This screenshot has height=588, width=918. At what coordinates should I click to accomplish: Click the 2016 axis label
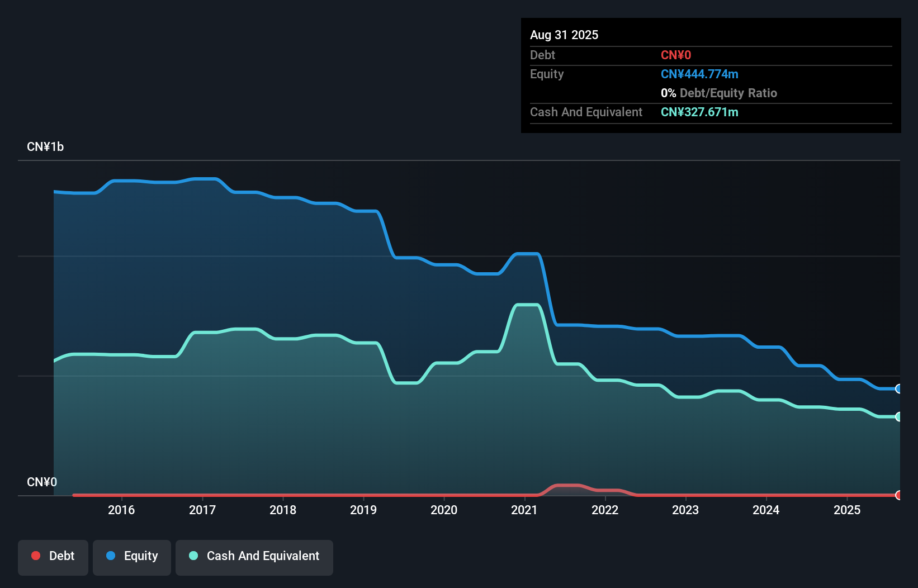(121, 510)
